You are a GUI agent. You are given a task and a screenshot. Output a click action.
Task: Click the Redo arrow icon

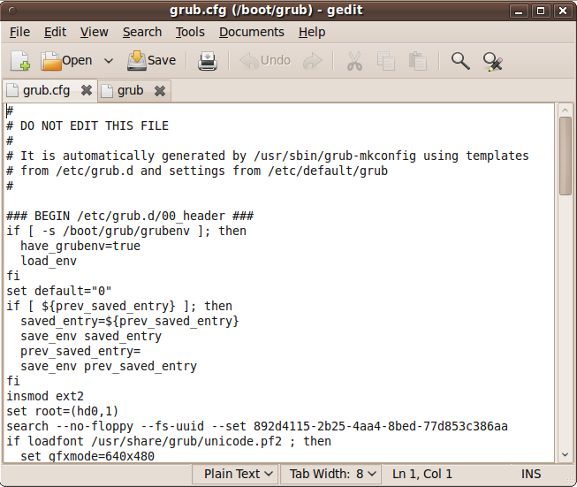coord(312,61)
